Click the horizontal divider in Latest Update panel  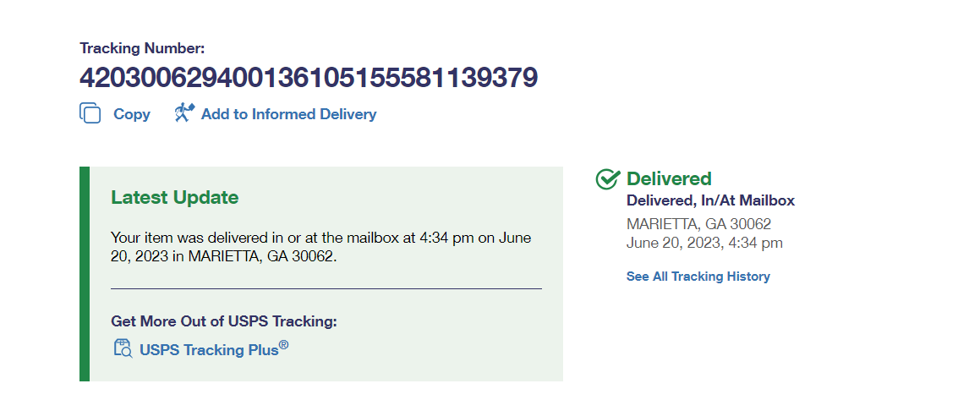click(x=326, y=289)
